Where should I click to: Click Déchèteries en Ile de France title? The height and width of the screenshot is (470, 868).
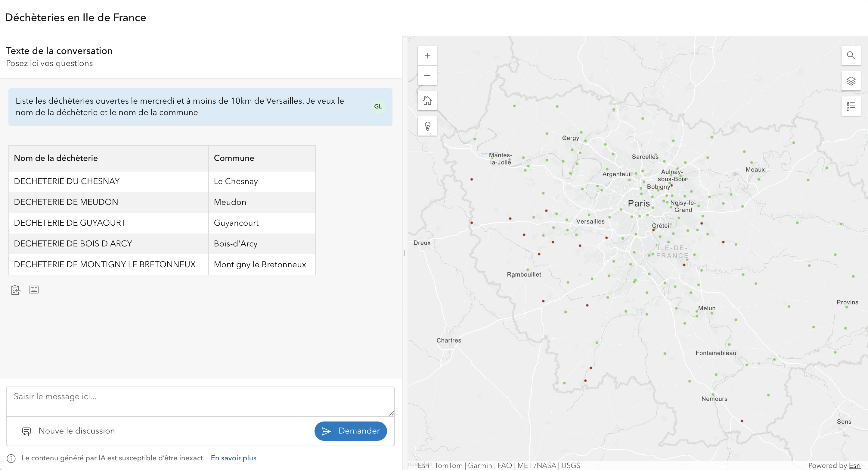(x=76, y=17)
